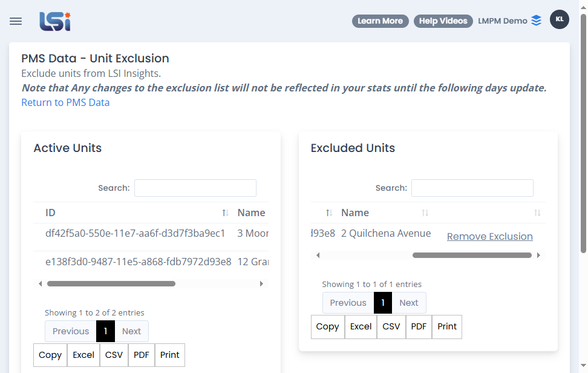This screenshot has height=373, width=588.
Task: Select the df42f5a0-550e-11e7 unit ID cell
Action: 135,233
